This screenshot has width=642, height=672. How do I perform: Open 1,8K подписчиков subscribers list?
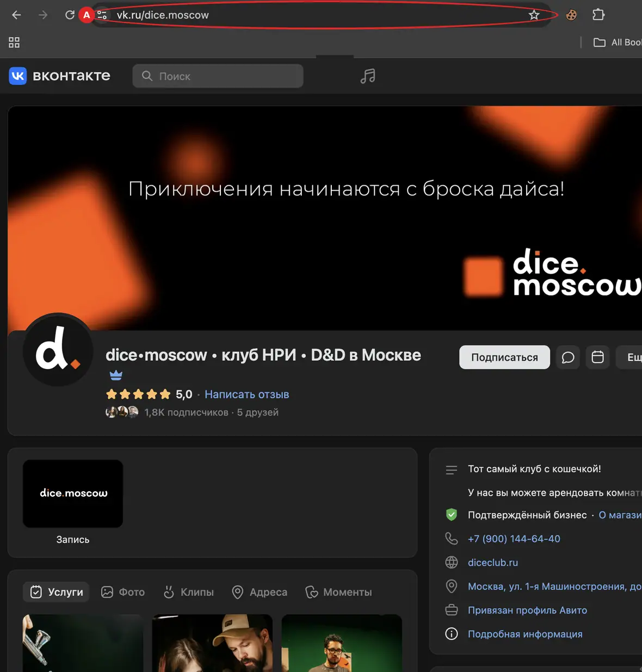coord(186,412)
